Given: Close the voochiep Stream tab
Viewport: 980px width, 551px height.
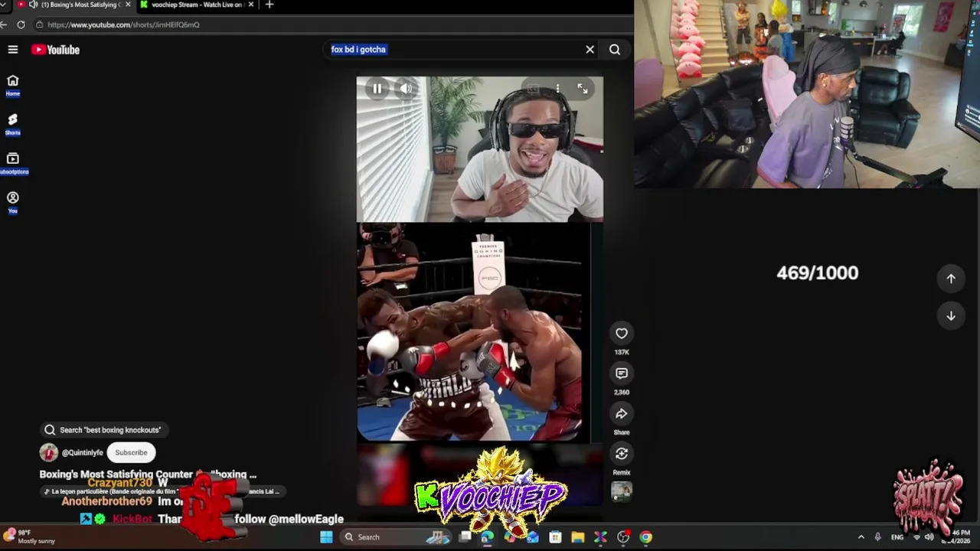Looking at the screenshot, I should [x=250, y=5].
